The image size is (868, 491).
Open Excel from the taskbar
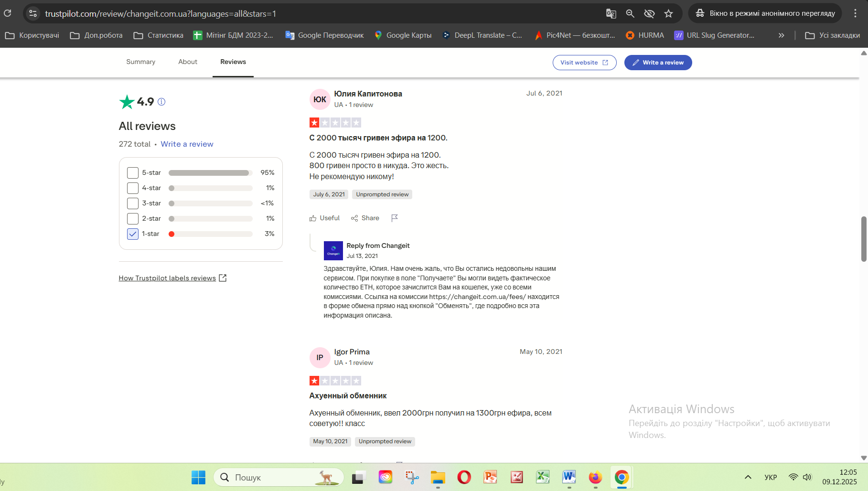[x=543, y=477]
